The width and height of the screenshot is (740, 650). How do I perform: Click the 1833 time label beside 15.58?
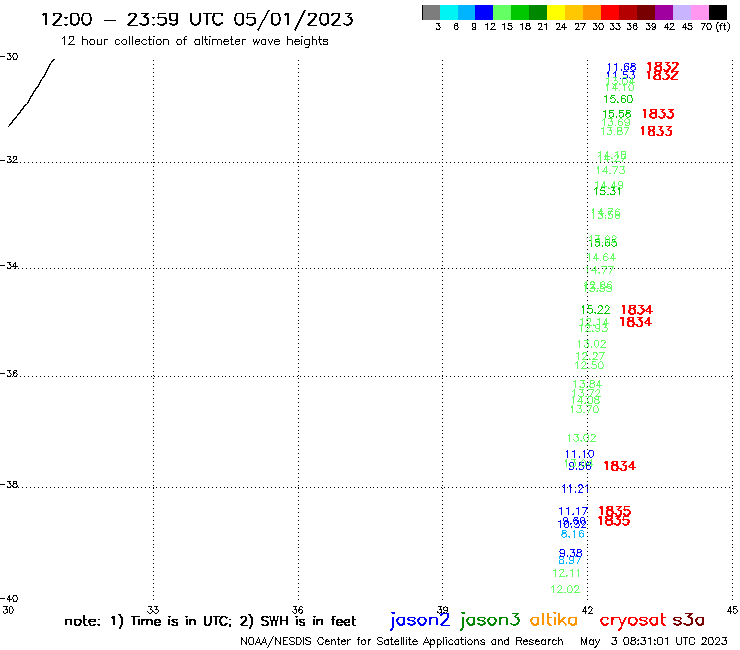tap(658, 114)
